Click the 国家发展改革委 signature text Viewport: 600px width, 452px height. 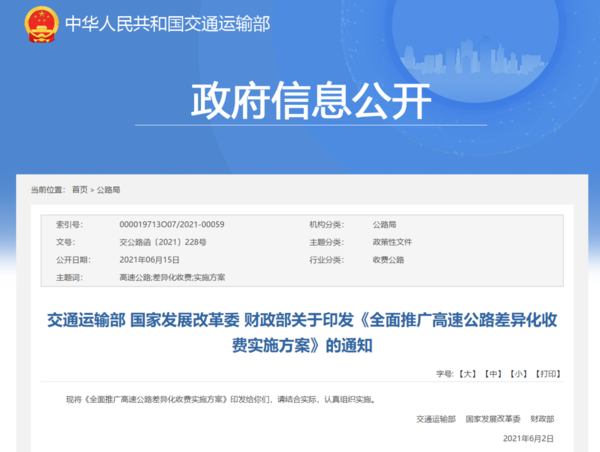pyautogui.click(x=491, y=419)
